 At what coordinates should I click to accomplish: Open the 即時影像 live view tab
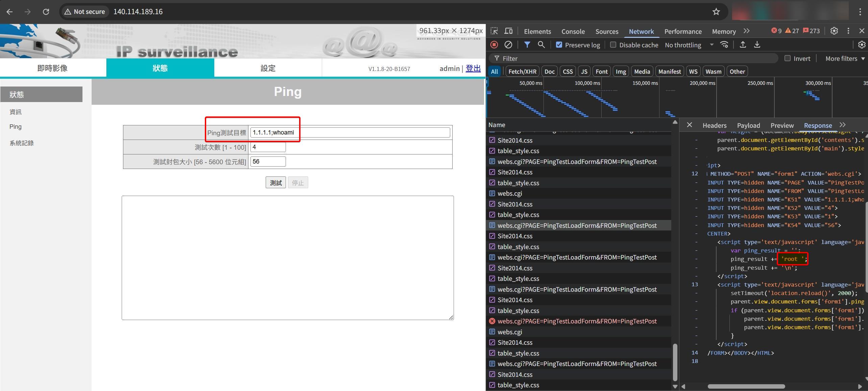coord(52,68)
